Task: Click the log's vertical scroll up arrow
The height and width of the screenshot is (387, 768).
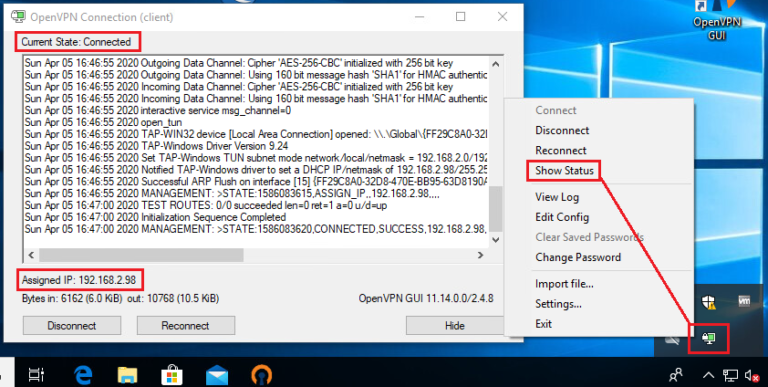Action: pyautogui.click(x=495, y=64)
